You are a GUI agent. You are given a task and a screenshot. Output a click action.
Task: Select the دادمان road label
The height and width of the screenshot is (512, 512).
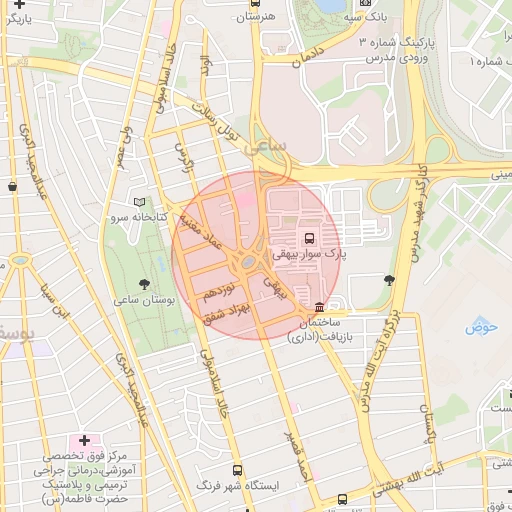click(x=308, y=57)
